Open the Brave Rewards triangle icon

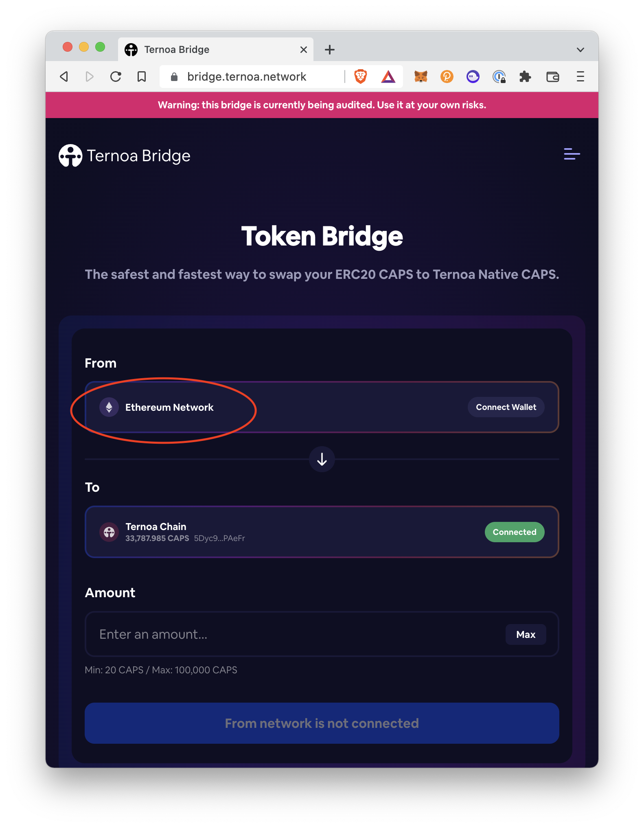coord(388,77)
